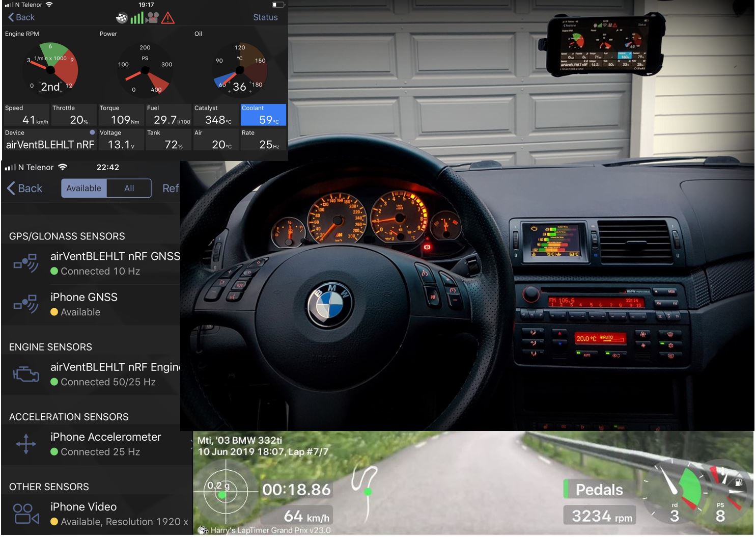Select the Device airVentBLEHLT nRF tile
756x537 pixels.
pos(50,140)
